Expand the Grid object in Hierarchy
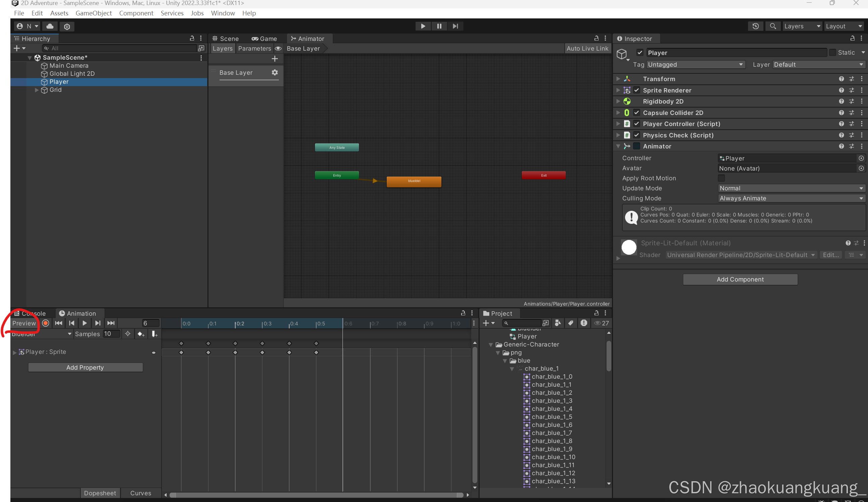Image resolution: width=868 pixels, height=502 pixels. pos(37,90)
